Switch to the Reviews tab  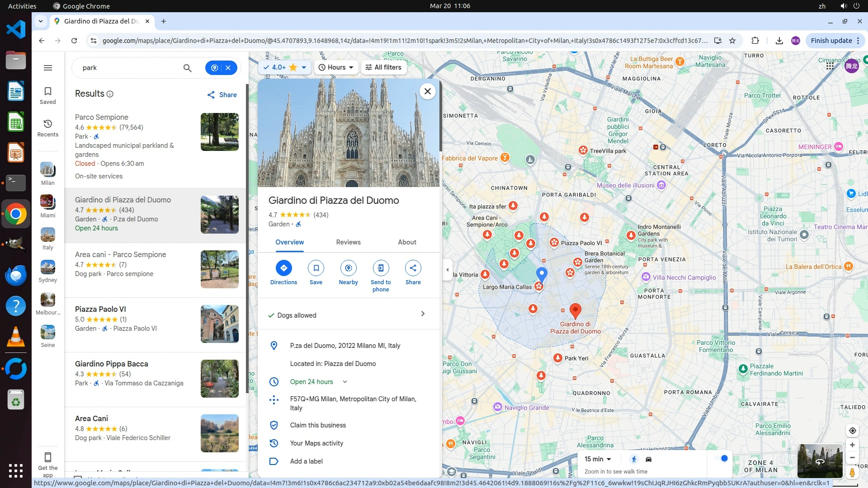pos(348,242)
